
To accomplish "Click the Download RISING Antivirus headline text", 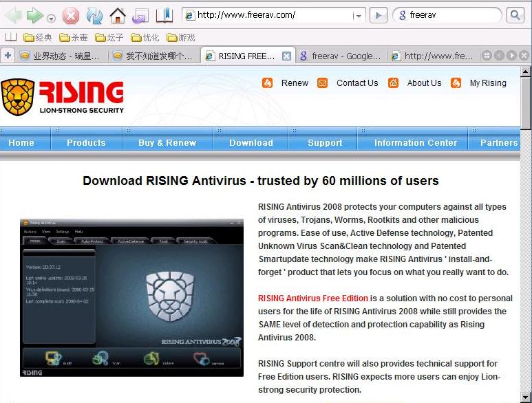I will coord(261,181).
